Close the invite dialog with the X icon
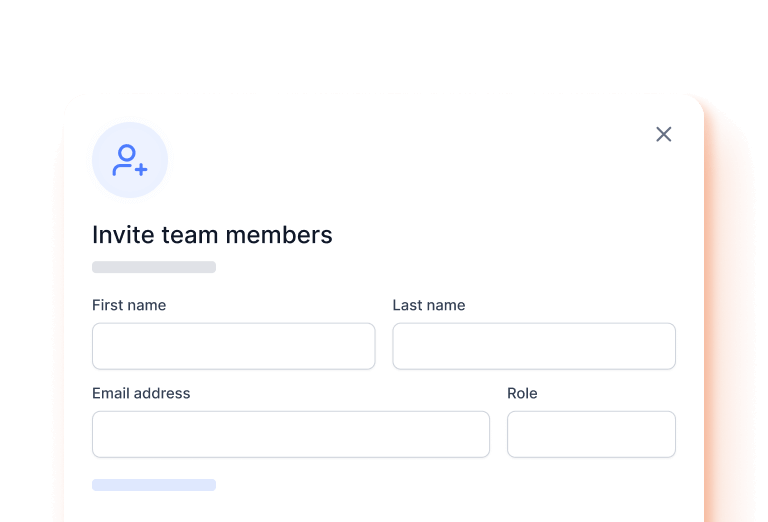768x522 pixels. click(x=663, y=134)
